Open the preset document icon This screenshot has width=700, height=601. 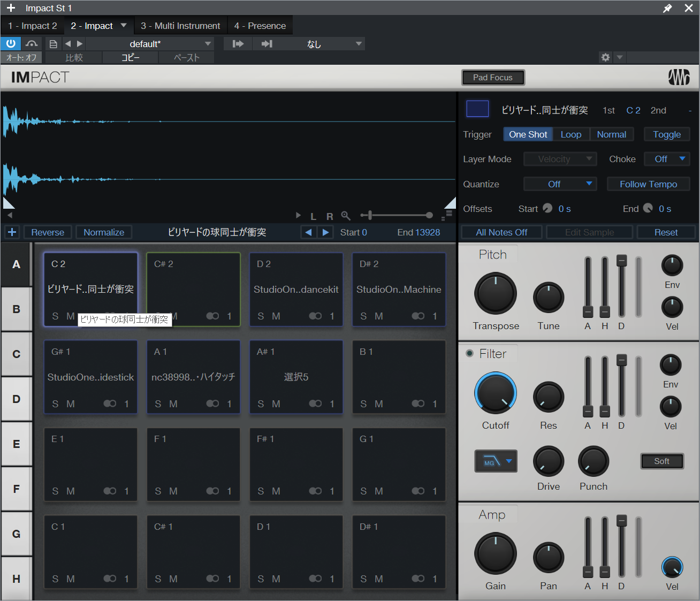click(x=53, y=44)
